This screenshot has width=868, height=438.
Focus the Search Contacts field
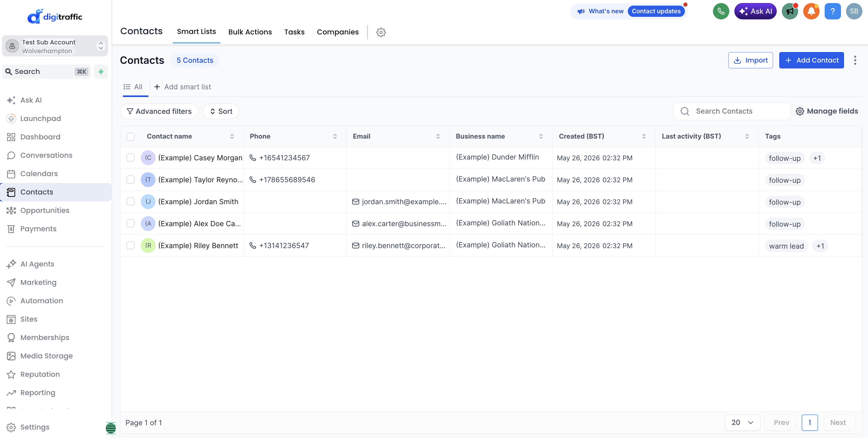(x=732, y=111)
